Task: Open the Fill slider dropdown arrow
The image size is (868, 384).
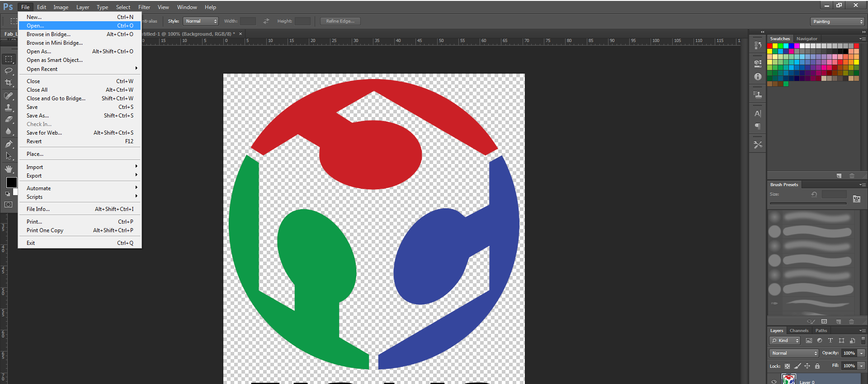Action: 862,366
